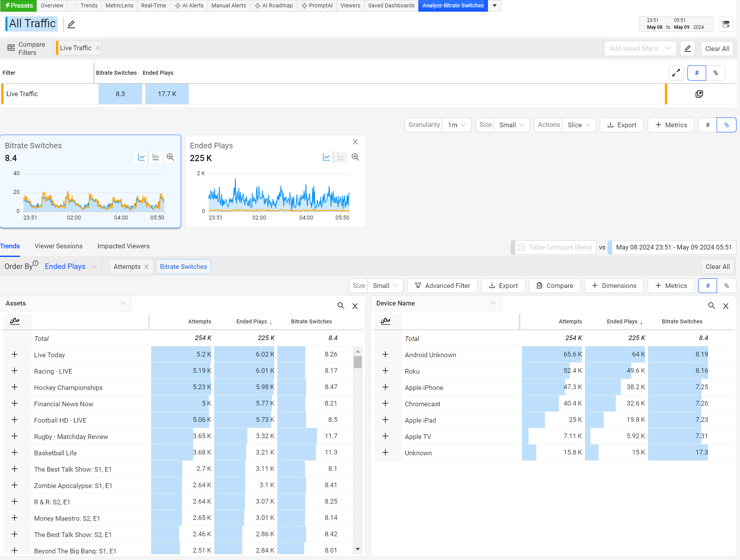The image size is (740, 560).
Task: Open the table Size Small dropdown
Action: pyautogui.click(x=385, y=286)
